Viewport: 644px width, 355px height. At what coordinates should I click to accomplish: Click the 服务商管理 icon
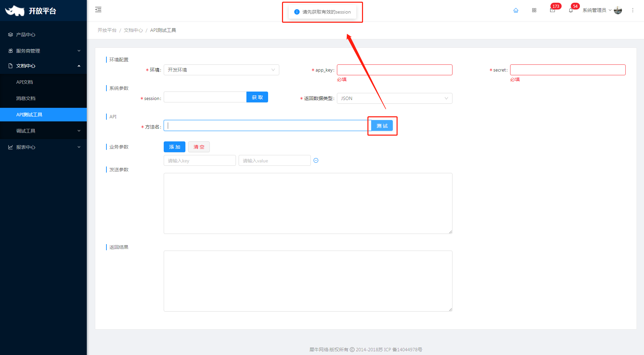(11, 51)
